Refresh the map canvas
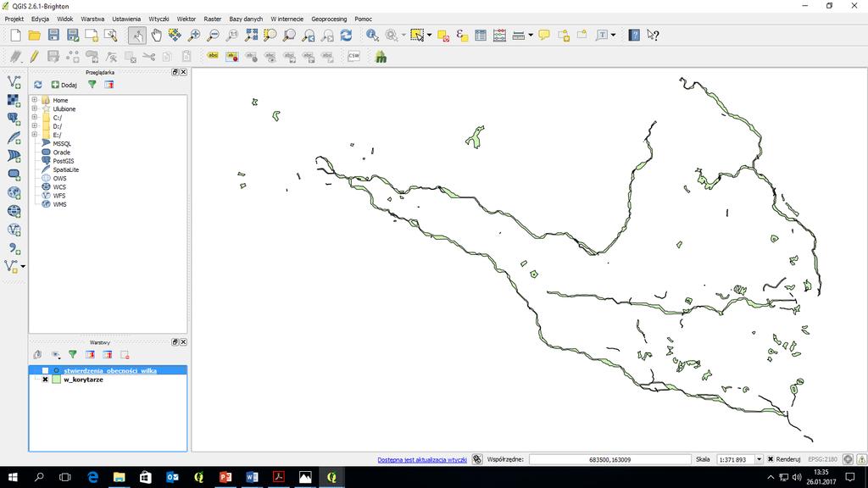The height and width of the screenshot is (488, 868). click(x=346, y=36)
